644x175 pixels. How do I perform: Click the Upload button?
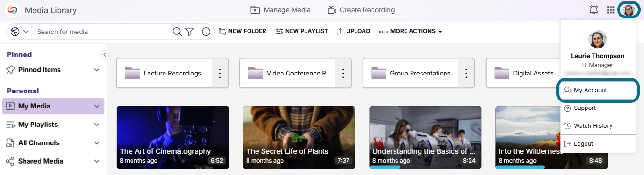pyautogui.click(x=354, y=31)
